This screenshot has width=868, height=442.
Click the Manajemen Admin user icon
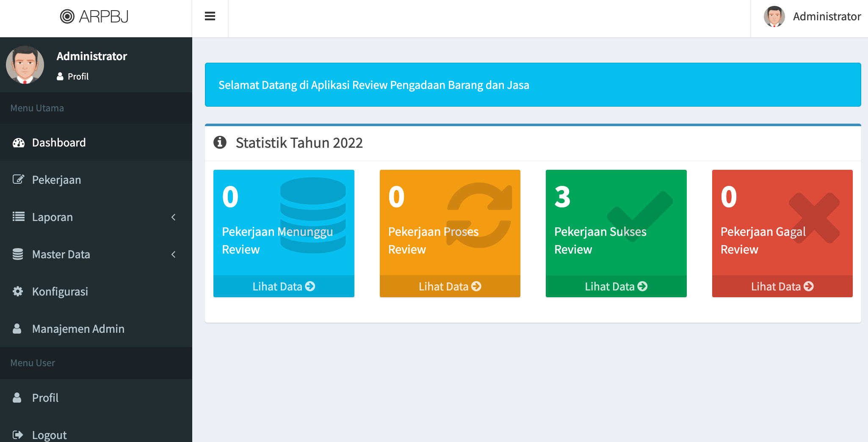17,329
